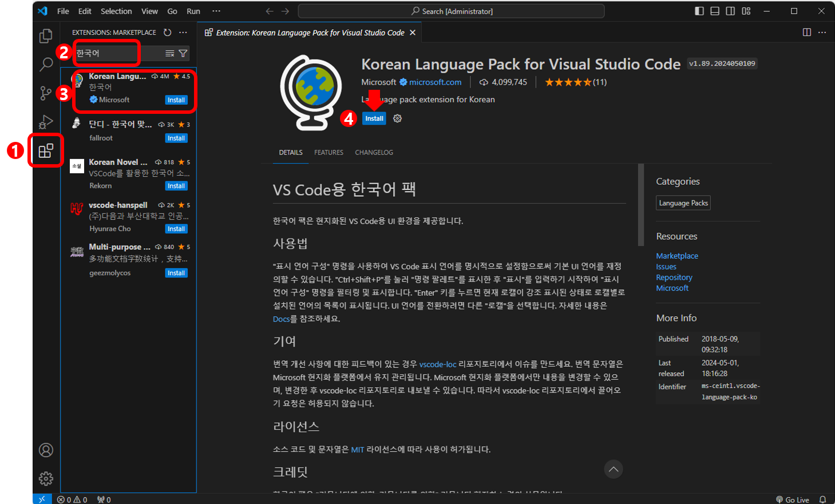Open the Selection menu
Viewport: 835px width, 504px height.
pos(116,11)
